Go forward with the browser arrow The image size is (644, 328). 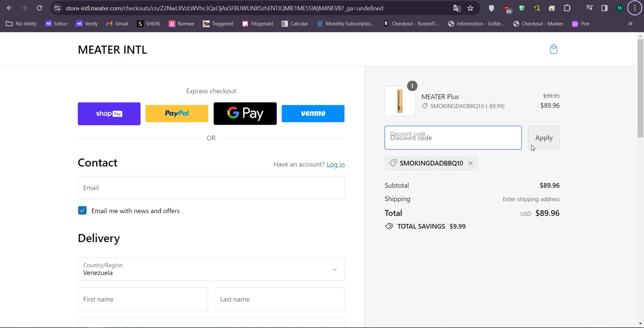[x=24, y=8]
